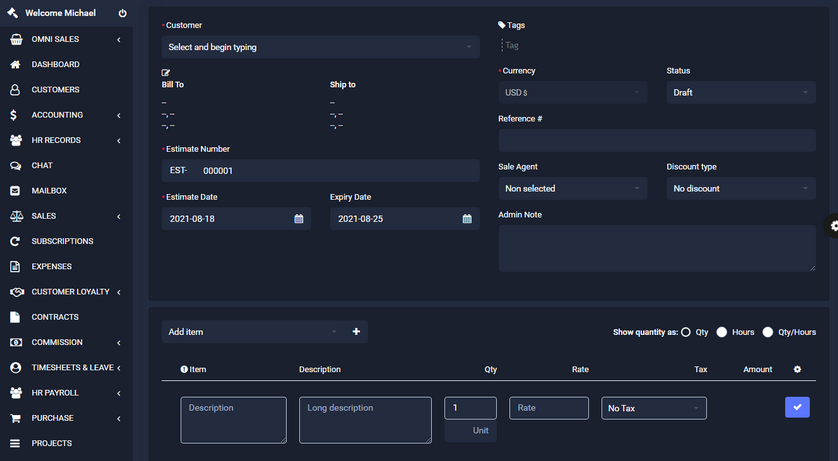Open Dashboard in the sidebar
The height and width of the screenshot is (461, 838).
(x=55, y=64)
